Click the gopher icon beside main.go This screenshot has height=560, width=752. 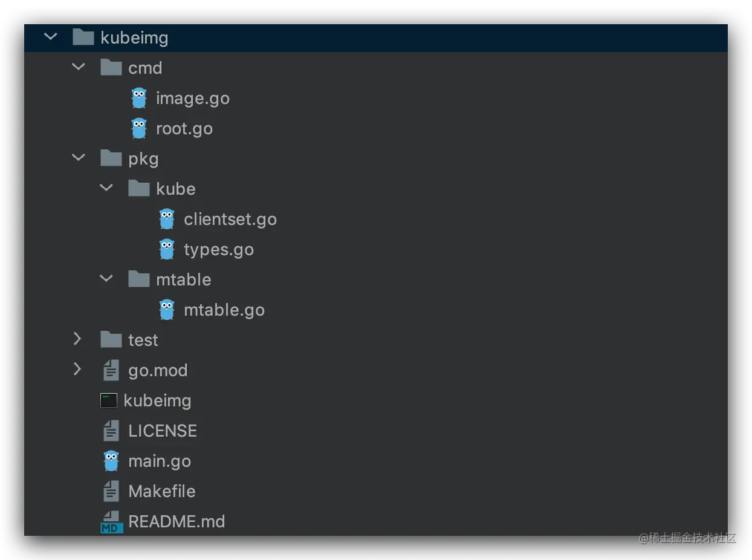pyautogui.click(x=111, y=461)
